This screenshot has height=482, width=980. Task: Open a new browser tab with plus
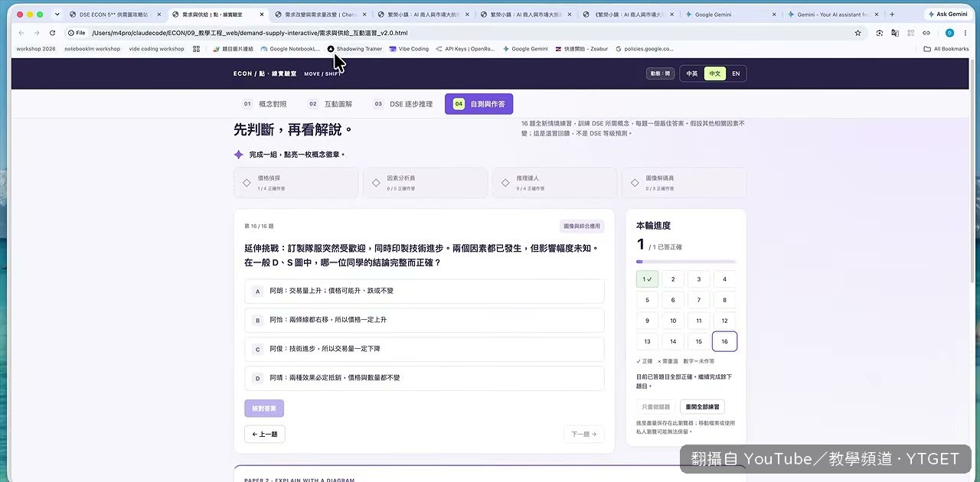(892, 14)
